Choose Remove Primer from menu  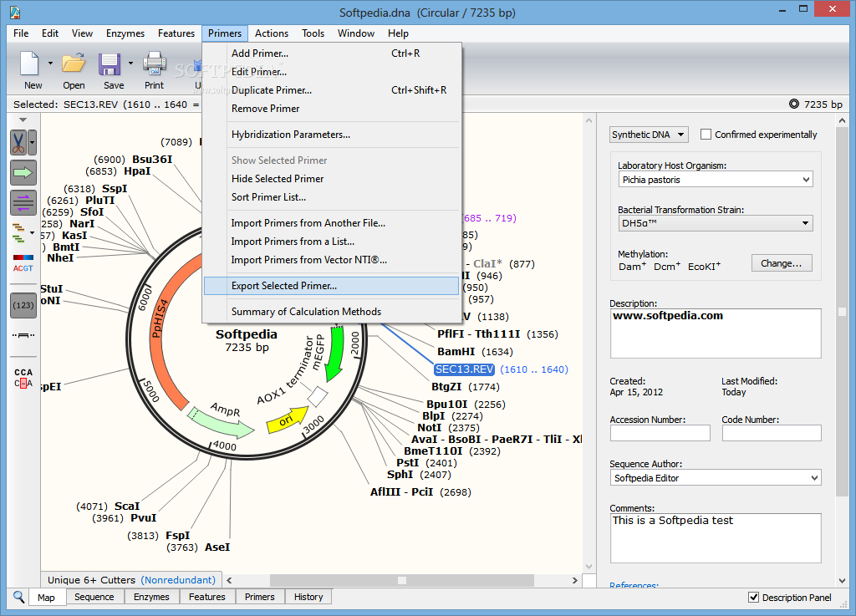332,109
